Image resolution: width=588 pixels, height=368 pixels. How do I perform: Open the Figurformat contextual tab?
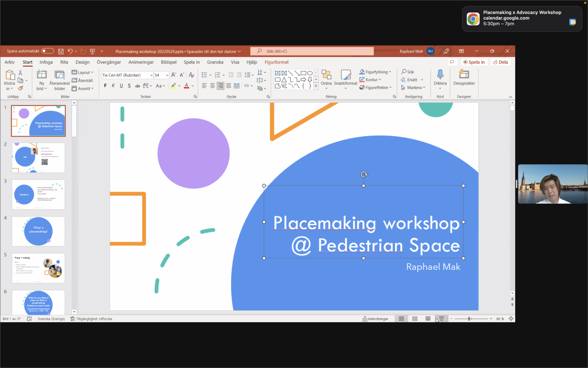point(276,62)
